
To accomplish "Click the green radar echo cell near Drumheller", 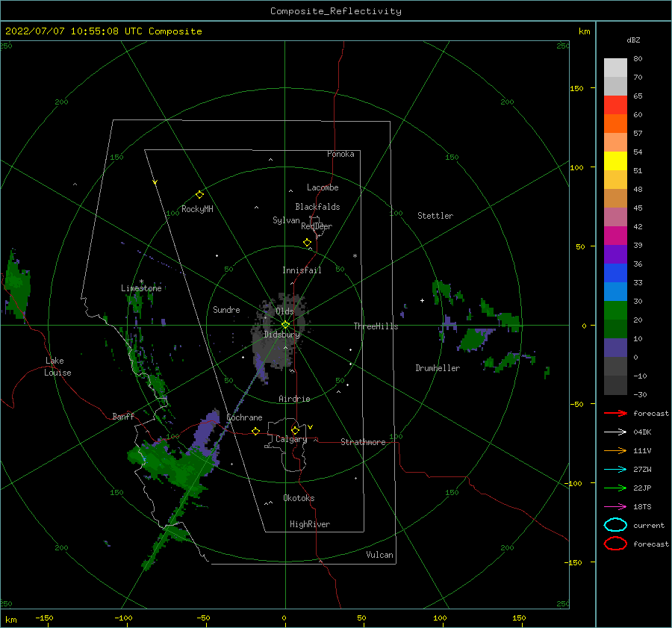I will point(473,339).
